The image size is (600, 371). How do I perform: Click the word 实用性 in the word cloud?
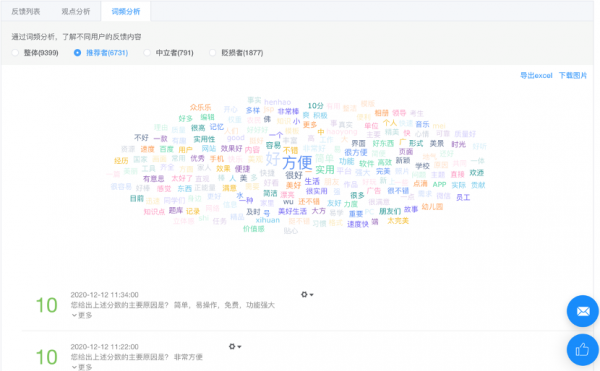[x=204, y=139]
